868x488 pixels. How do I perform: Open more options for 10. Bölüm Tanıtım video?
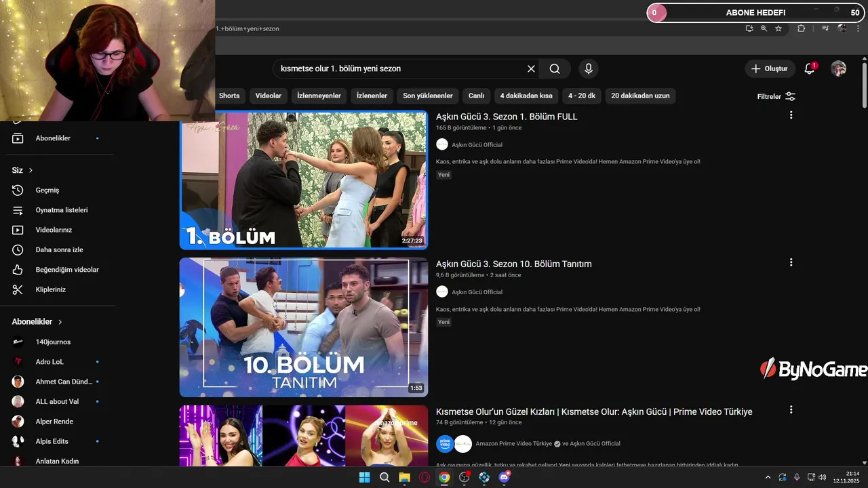click(x=791, y=262)
